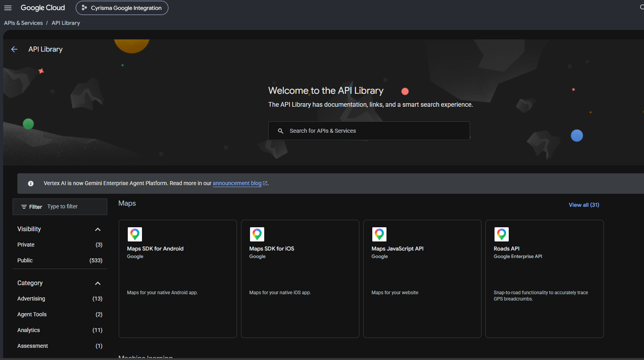Click the Google Enterprise API label
644x360 pixels.
coord(518,256)
